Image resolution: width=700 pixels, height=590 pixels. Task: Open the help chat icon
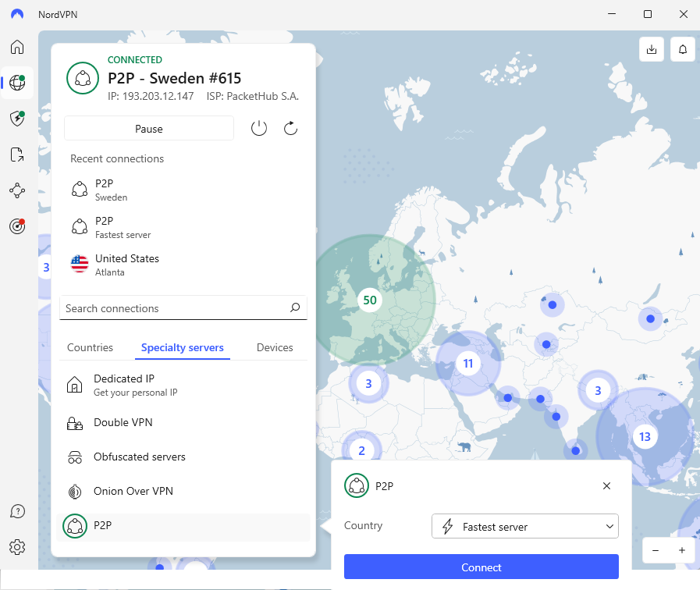click(x=17, y=511)
